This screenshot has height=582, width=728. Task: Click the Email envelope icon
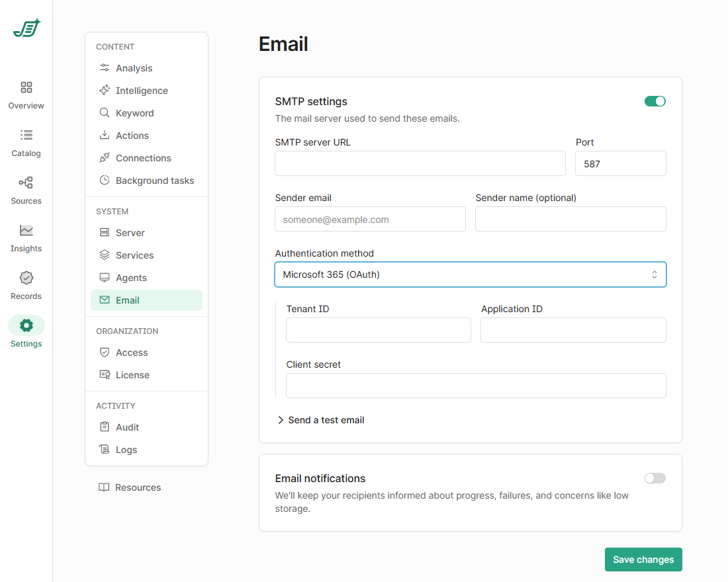(x=105, y=300)
